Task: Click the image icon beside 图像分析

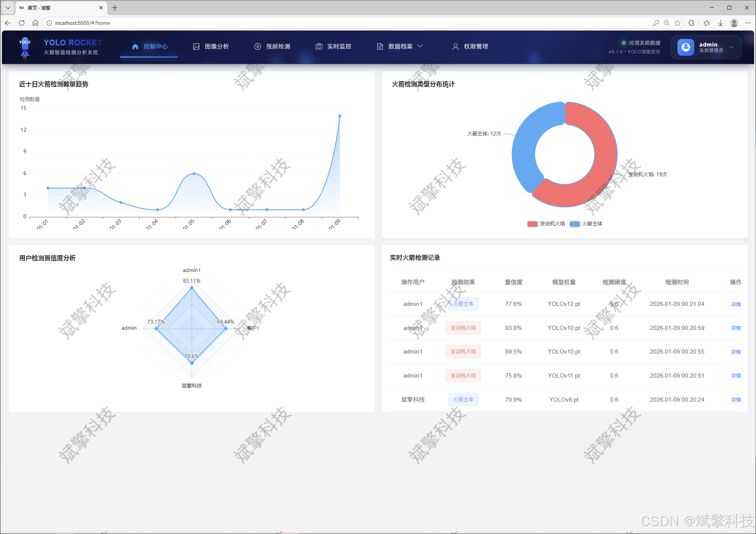Action: click(196, 47)
